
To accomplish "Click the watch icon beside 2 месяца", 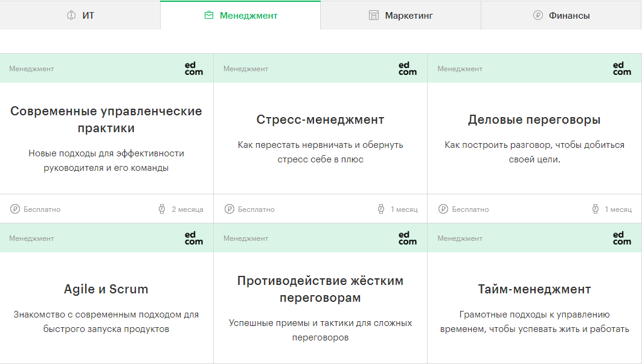I will tap(162, 209).
